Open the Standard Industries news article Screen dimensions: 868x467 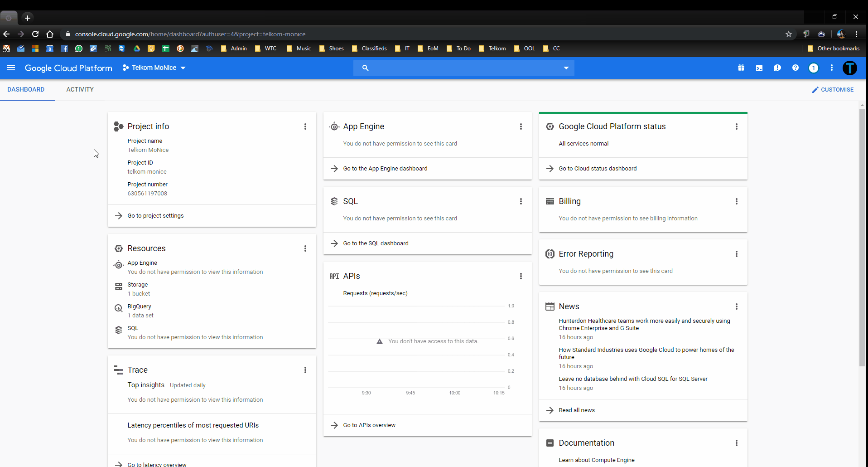pyautogui.click(x=646, y=354)
